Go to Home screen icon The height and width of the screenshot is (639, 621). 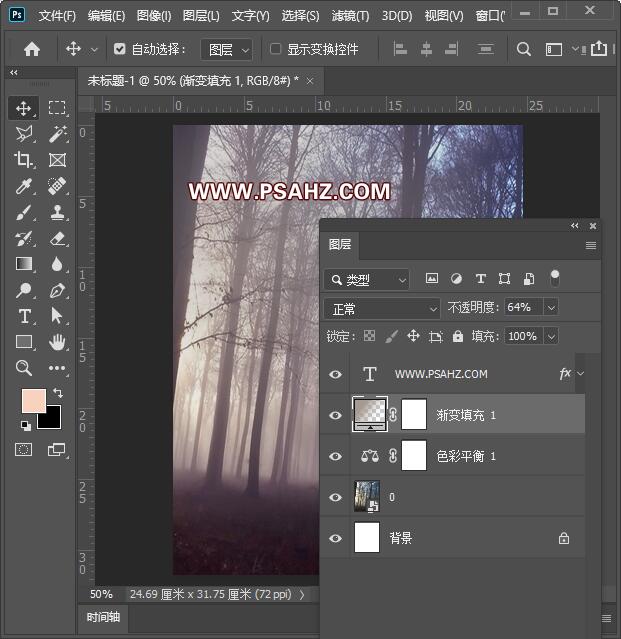point(32,49)
